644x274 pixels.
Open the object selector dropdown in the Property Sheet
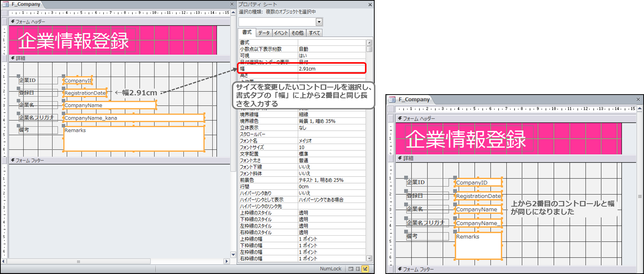[319, 22]
